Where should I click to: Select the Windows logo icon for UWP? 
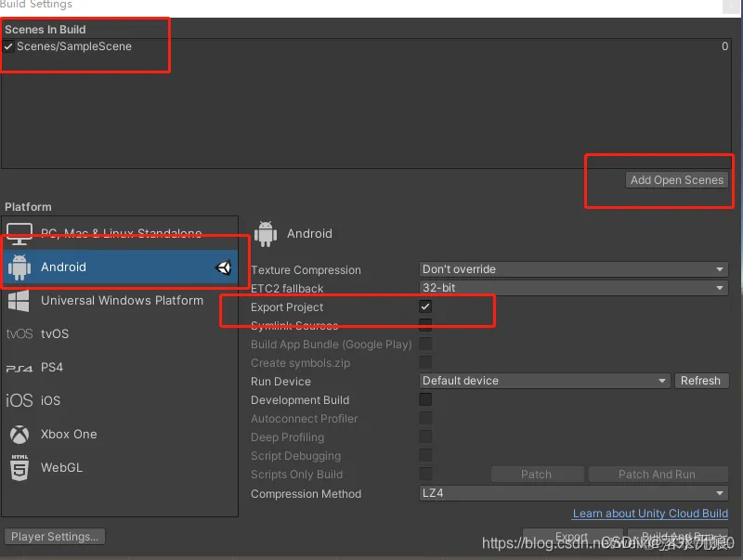(x=19, y=301)
